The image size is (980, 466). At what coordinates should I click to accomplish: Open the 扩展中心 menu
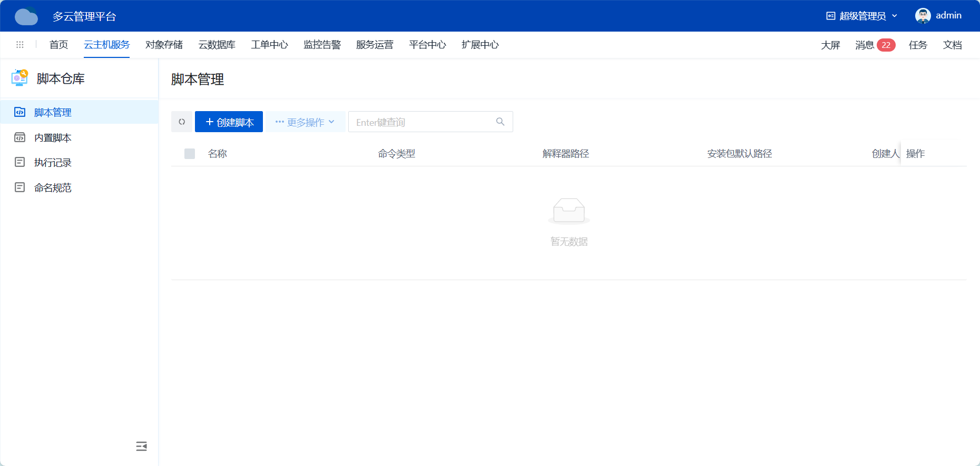pyautogui.click(x=480, y=45)
